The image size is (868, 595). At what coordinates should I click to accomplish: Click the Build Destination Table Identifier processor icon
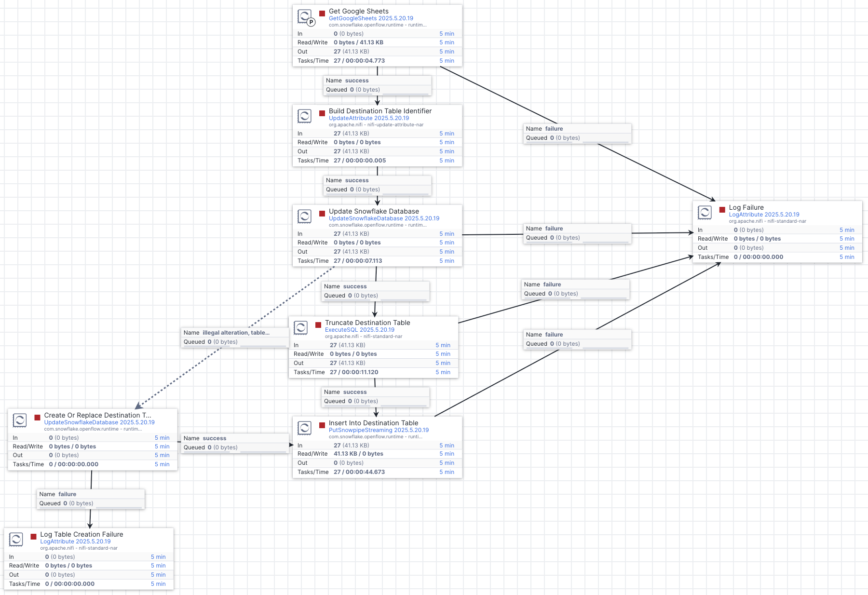click(x=305, y=116)
